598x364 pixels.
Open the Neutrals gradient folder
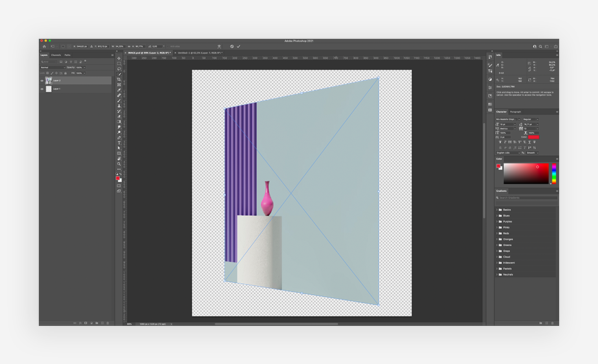[x=508, y=274]
